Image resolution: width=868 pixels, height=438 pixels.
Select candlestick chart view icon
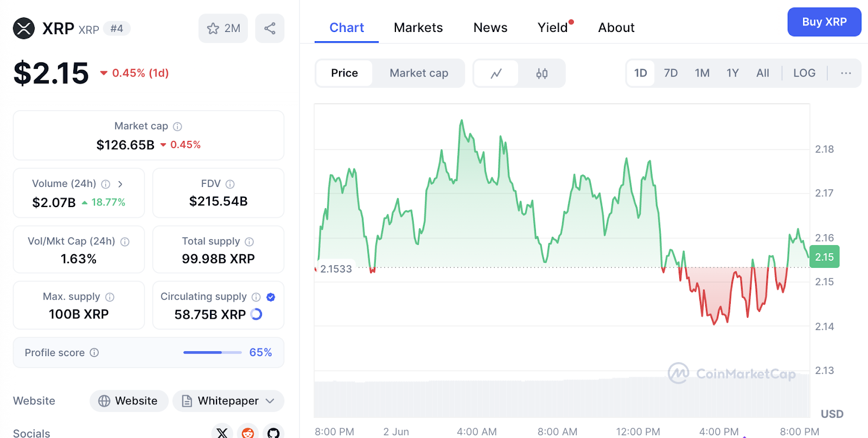coord(541,73)
